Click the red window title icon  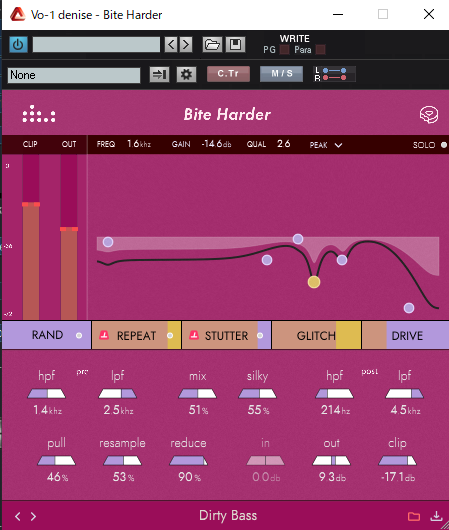tap(18, 15)
